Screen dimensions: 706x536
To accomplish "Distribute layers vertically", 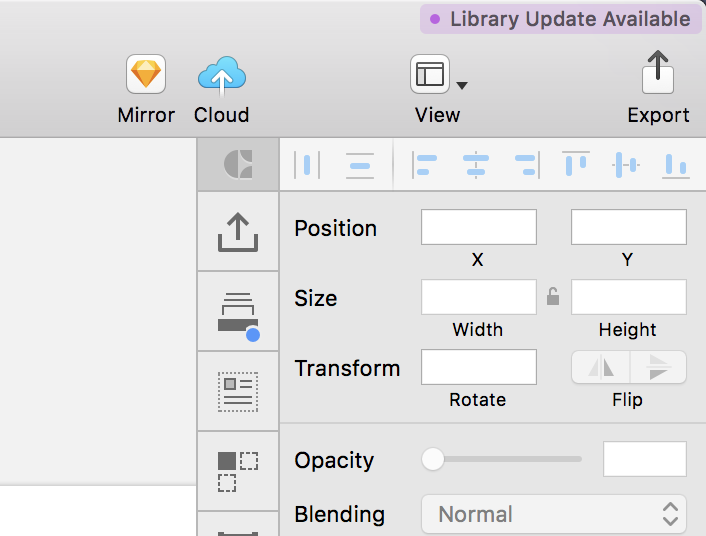I will [360, 165].
